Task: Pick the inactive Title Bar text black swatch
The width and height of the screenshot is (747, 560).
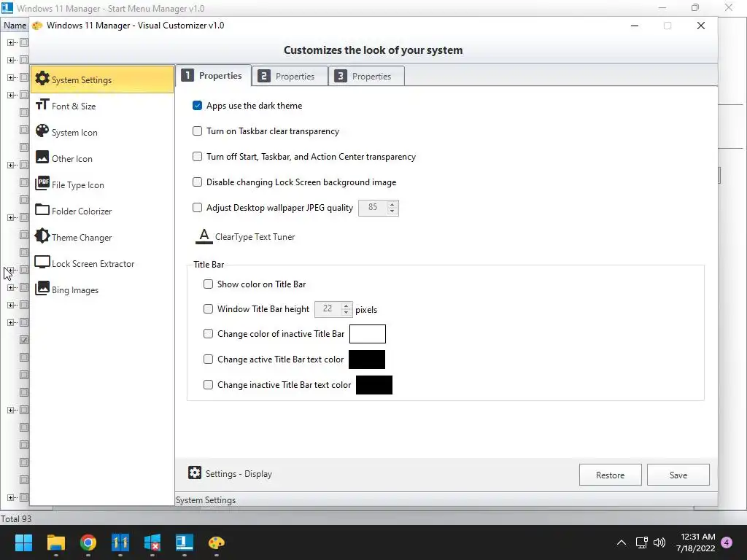Action: [x=374, y=385]
